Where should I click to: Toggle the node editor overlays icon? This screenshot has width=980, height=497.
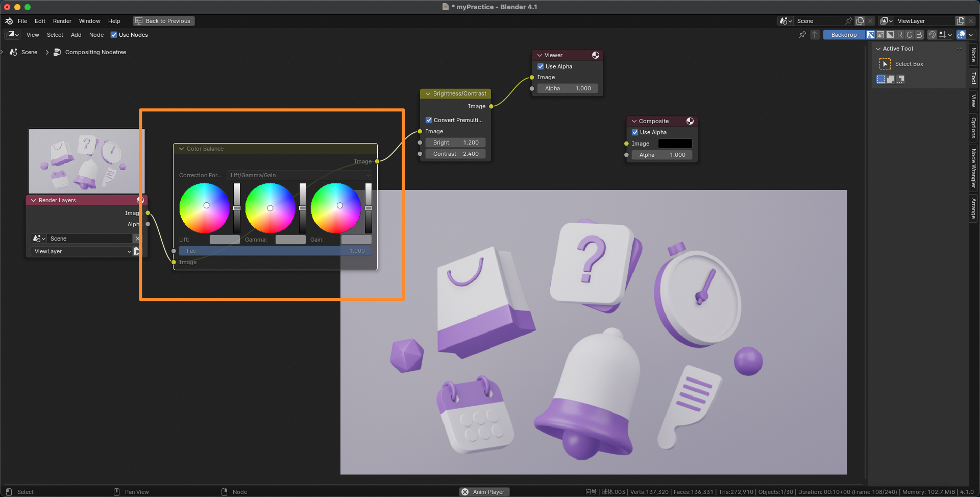961,35
